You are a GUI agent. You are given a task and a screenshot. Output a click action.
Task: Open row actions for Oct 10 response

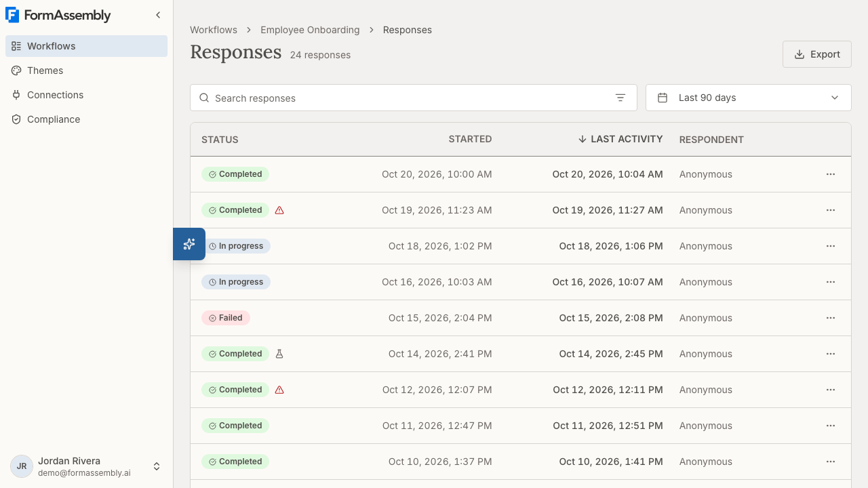[831, 462]
